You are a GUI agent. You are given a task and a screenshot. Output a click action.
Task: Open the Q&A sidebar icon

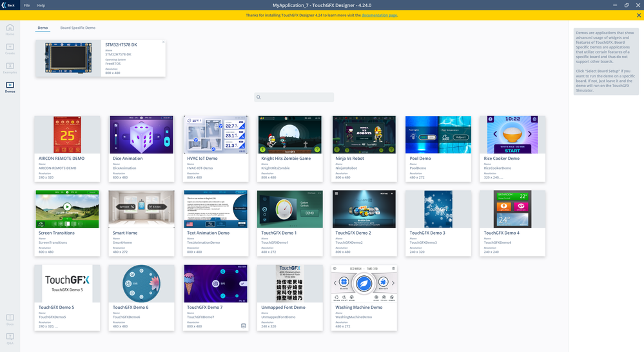click(10, 338)
